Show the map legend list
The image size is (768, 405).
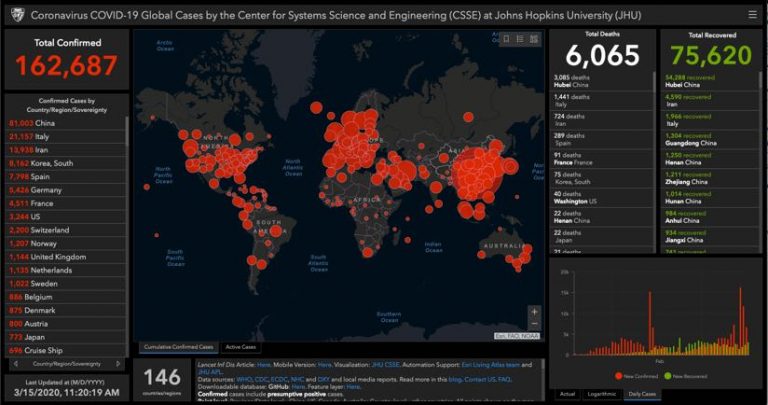[x=520, y=39]
